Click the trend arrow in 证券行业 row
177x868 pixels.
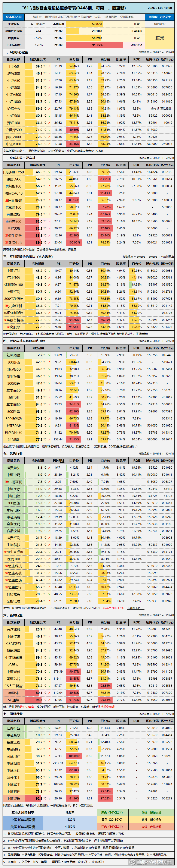tap(49, 728)
